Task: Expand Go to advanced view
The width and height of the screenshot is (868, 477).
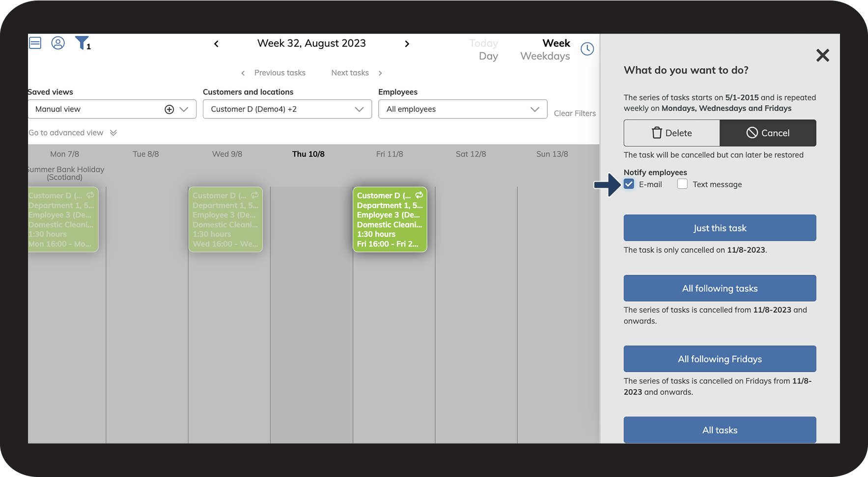Action: [73, 133]
